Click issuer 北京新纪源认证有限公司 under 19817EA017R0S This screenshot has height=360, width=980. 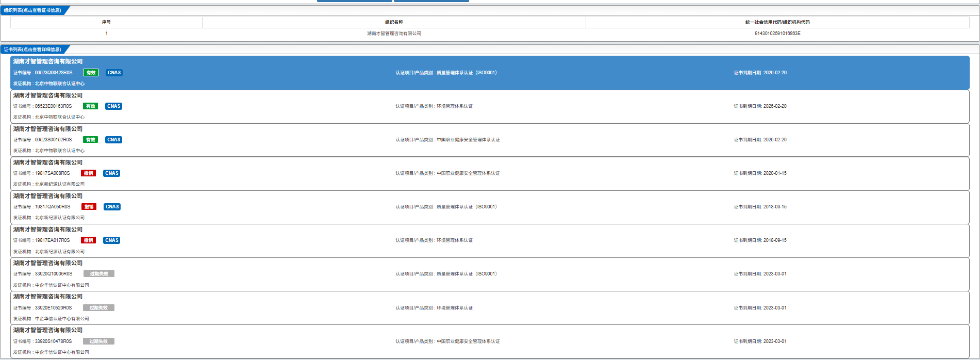[60, 252]
